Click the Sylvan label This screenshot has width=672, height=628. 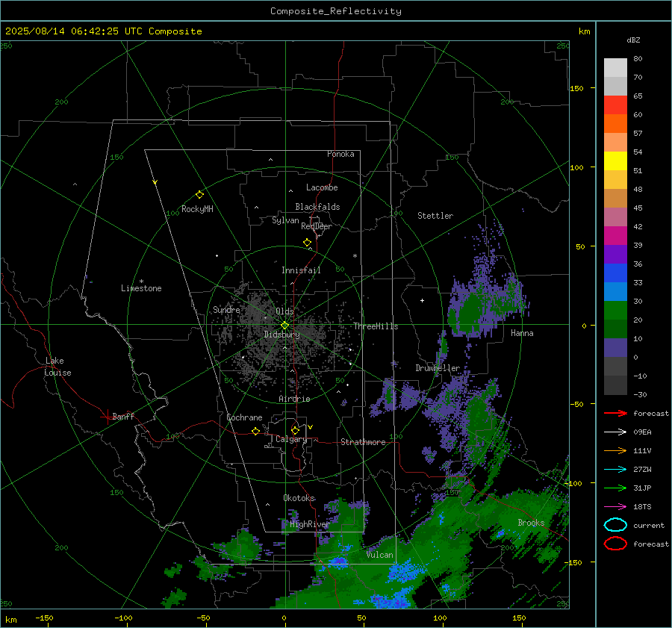[285, 220]
